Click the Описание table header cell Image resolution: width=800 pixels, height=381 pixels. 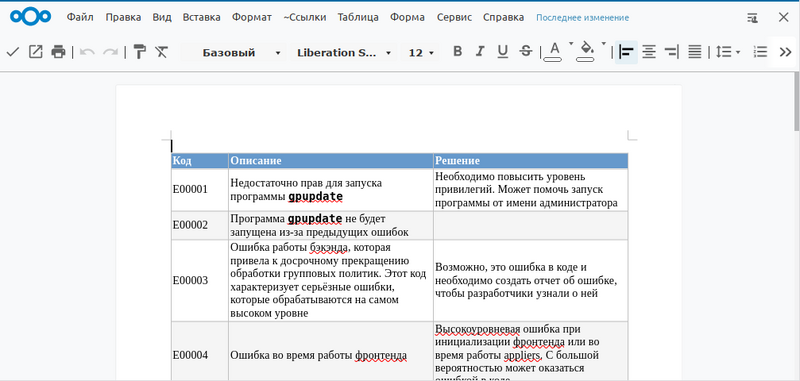pyautogui.click(x=331, y=161)
